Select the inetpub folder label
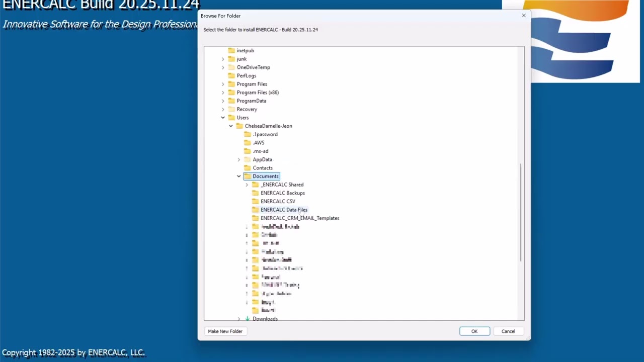 pos(246,50)
